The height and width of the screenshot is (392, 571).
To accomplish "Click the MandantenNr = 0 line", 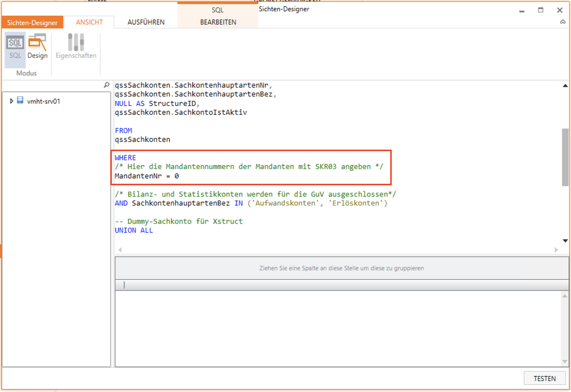I will click(147, 176).
